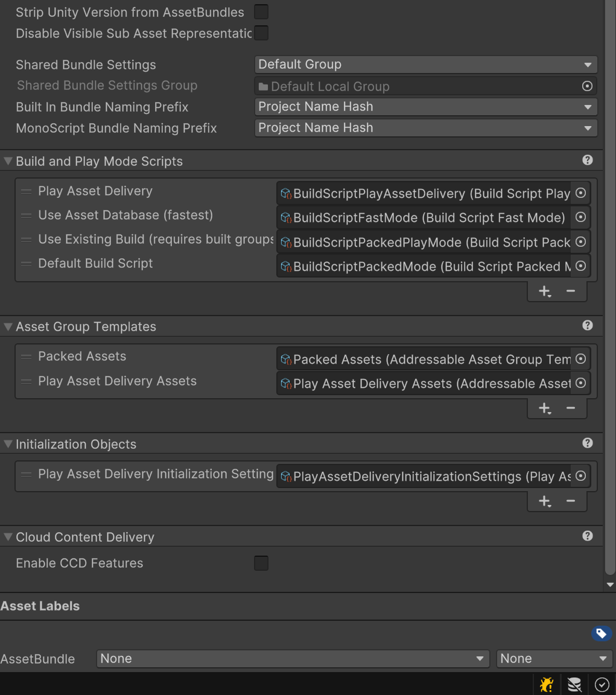Open object picker for Packed Assets template
The width and height of the screenshot is (616, 695).
580,358
